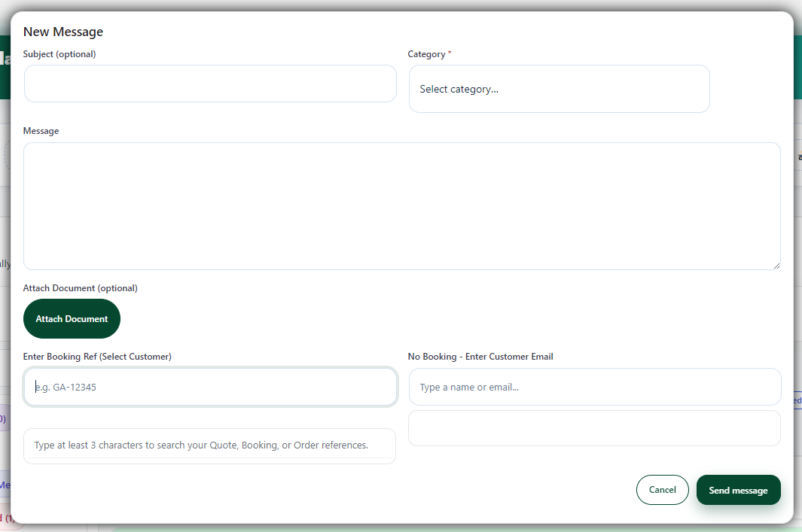Screen dimensions: 802x532
Task: Click the 'Type at least 3 characters' hint text
Action: coord(201,445)
